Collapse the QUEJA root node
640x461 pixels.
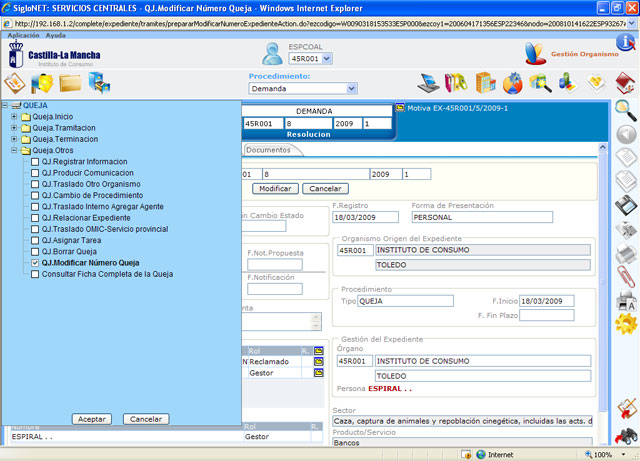pyautogui.click(x=4, y=105)
